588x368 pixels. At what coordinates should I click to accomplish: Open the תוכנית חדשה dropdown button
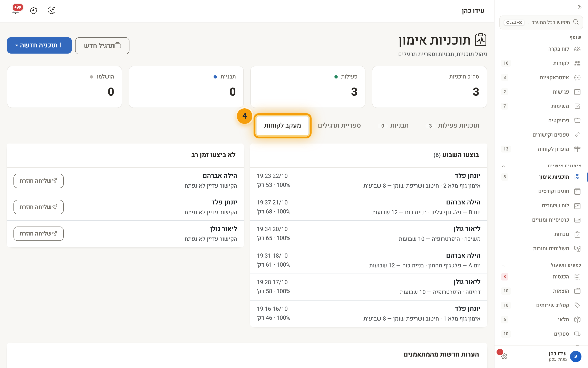click(x=39, y=45)
